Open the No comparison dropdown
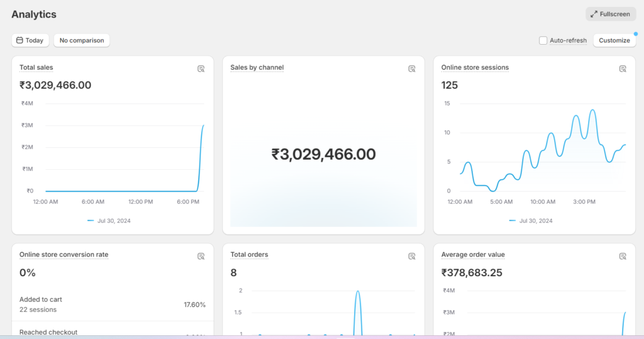This screenshot has width=644, height=339. tap(82, 40)
